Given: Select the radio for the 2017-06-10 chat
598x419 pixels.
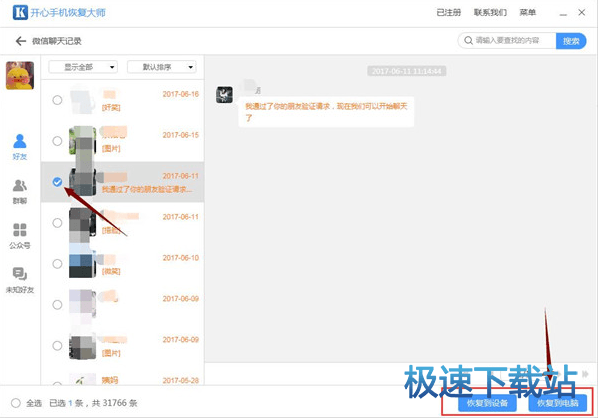Looking at the screenshot, I should tap(57, 263).
